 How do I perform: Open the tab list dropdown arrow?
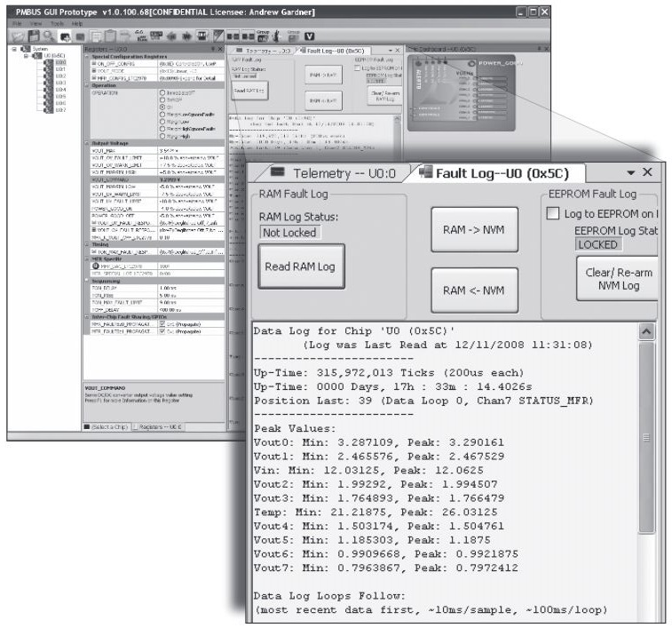[x=630, y=172]
